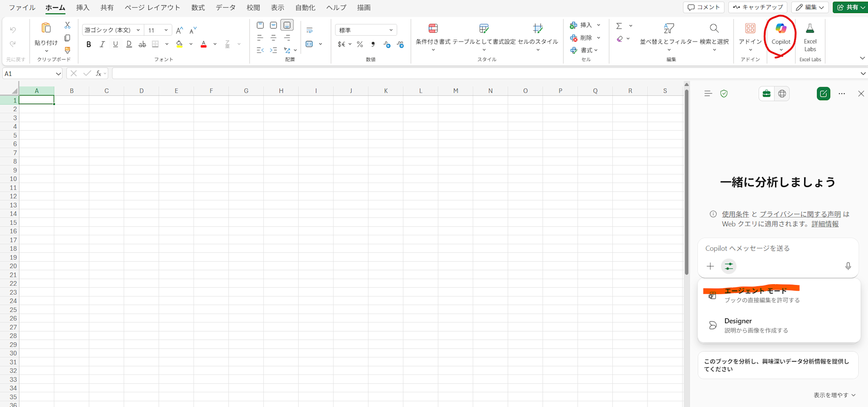The image size is (868, 407).
Task: Expand 表示を増やす in Copilot pane
Action: [x=835, y=395]
